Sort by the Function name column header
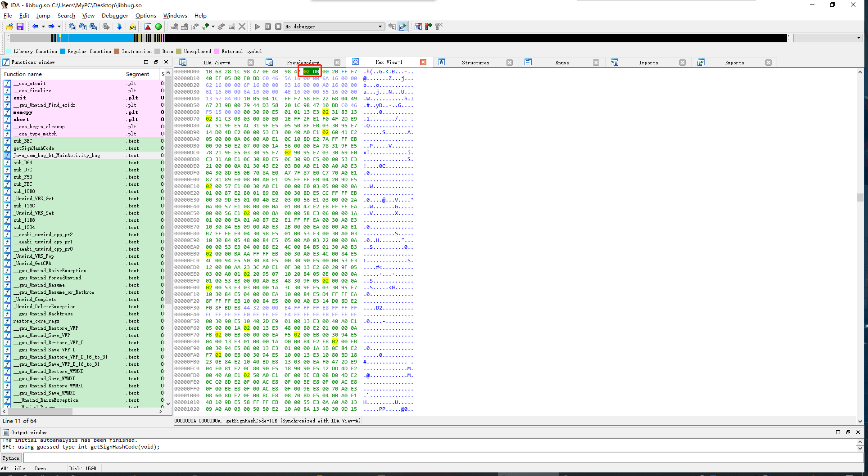The image size is (868, 476). (63, 74)
